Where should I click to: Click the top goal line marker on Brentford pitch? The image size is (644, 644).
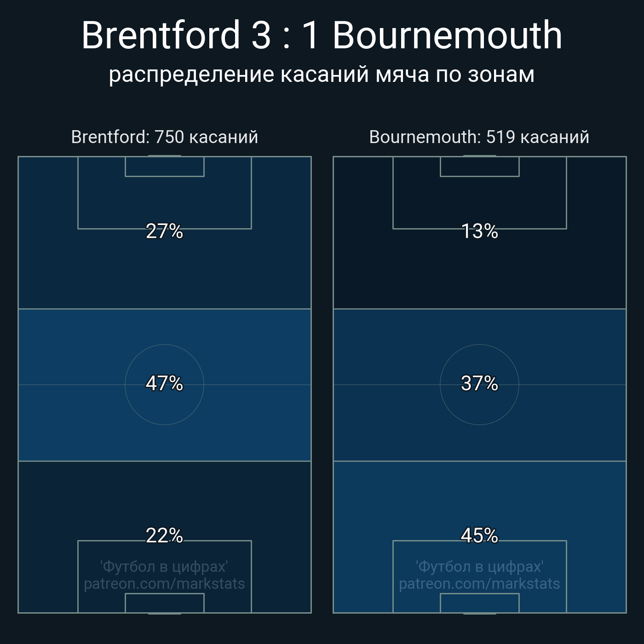point(164,156)
